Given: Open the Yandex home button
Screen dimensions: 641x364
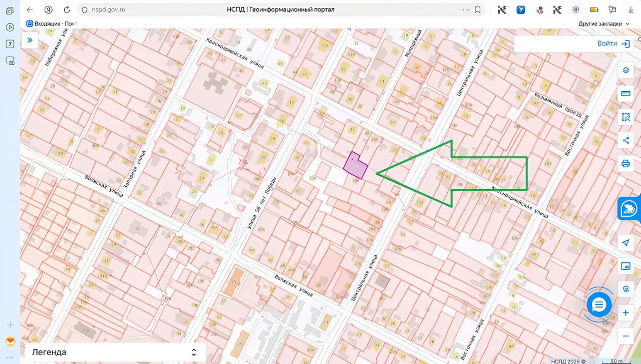Looking at the screenshot, I should (49, 10).
